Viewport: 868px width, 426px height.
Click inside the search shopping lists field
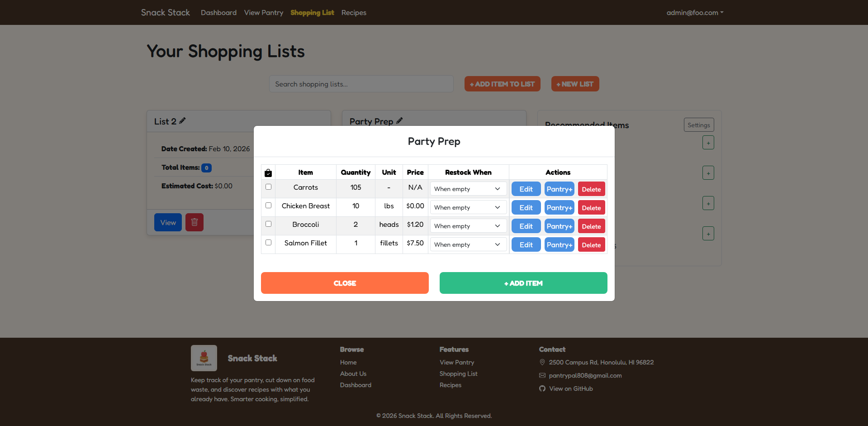click(360, 84)
